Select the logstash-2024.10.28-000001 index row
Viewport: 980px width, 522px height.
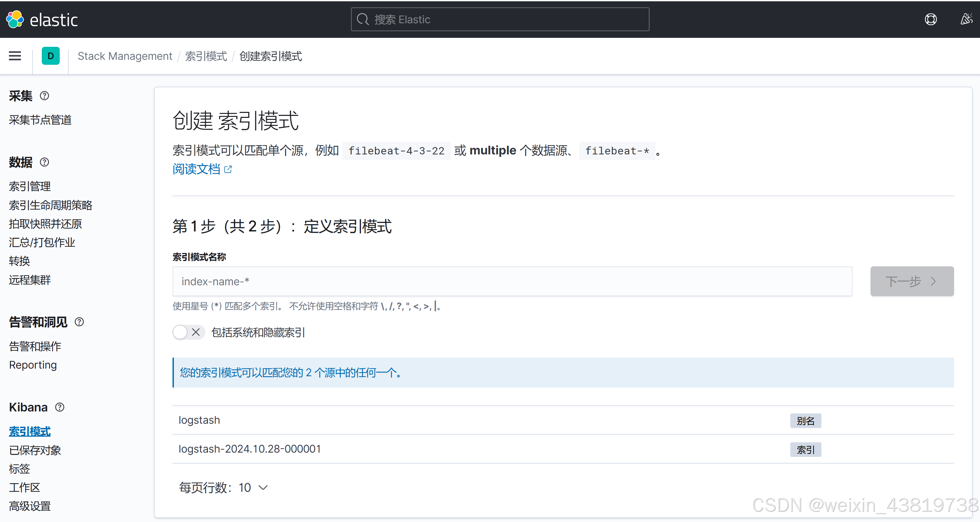coord(249,449)
